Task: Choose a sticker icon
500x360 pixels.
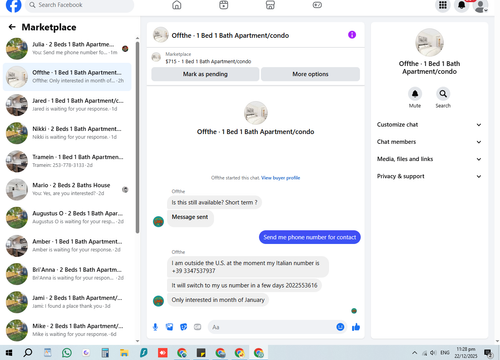Action: tap(183, 327)
